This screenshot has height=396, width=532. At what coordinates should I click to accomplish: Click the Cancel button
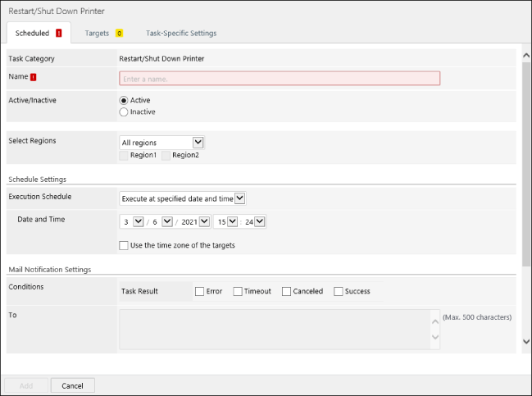(x=73, y=385)
